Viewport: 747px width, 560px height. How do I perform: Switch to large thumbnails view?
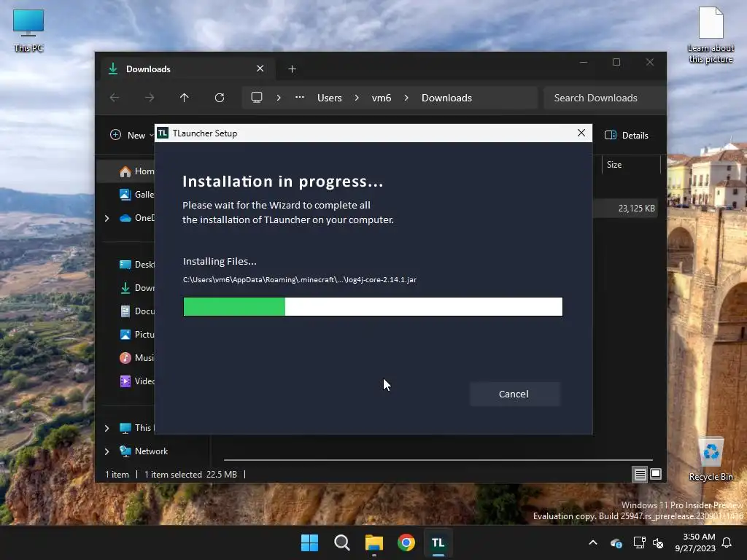pyautogui.click(x=656, y=474)
